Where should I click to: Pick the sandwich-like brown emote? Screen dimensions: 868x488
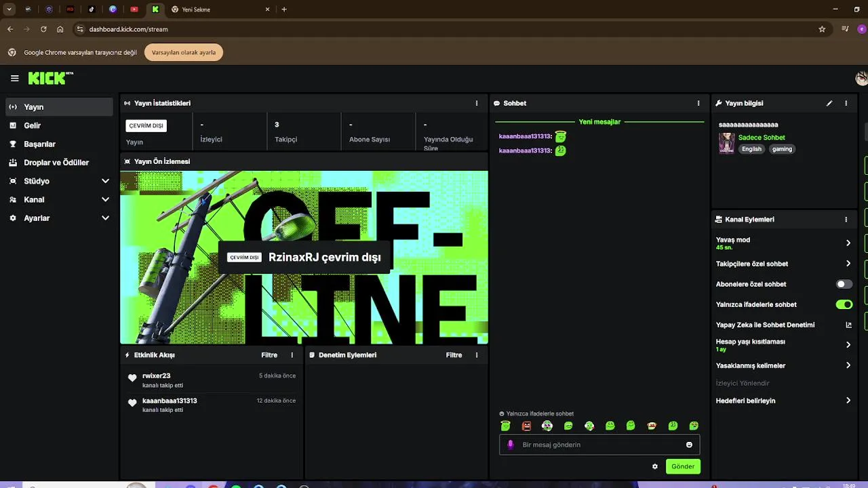[x=652, y=426]
